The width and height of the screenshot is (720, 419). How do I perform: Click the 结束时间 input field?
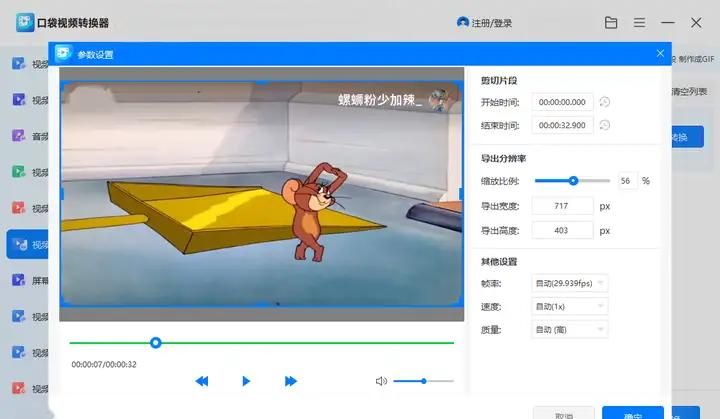click(x=562, y=125)
